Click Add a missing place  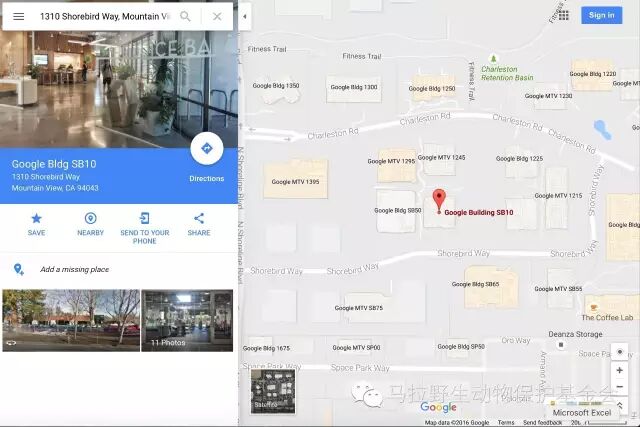[74, 269]
